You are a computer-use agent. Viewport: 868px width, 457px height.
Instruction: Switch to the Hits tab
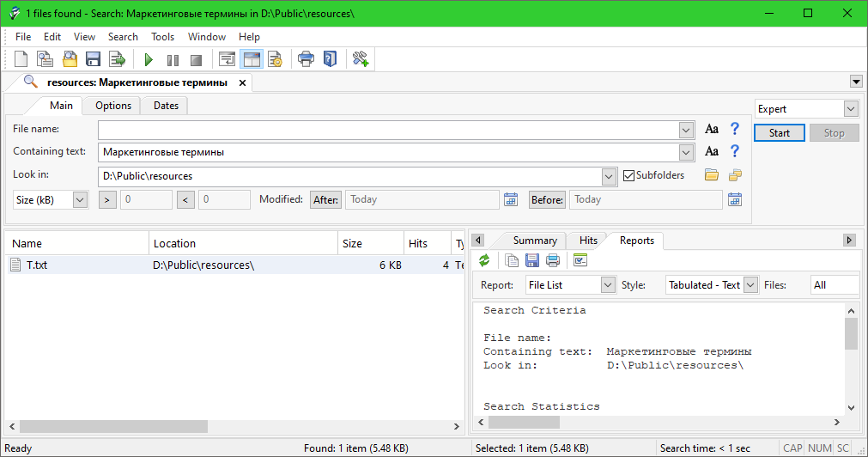point(588,241)
